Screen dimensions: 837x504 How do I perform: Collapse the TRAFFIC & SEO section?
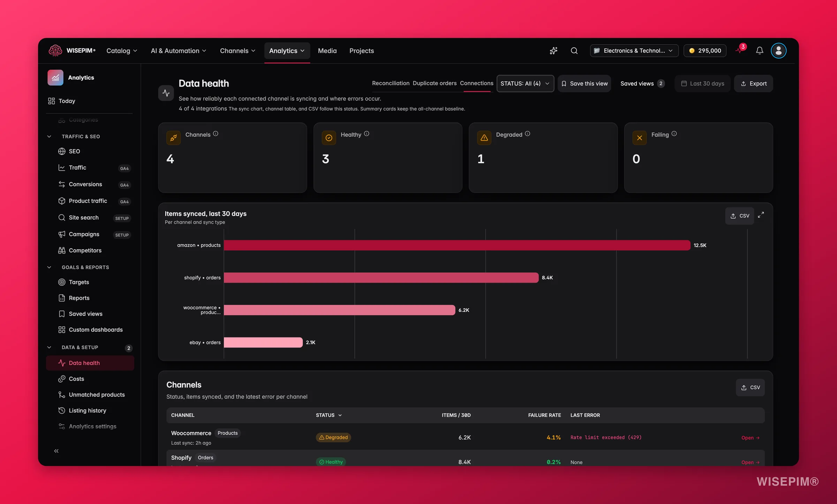49,136
